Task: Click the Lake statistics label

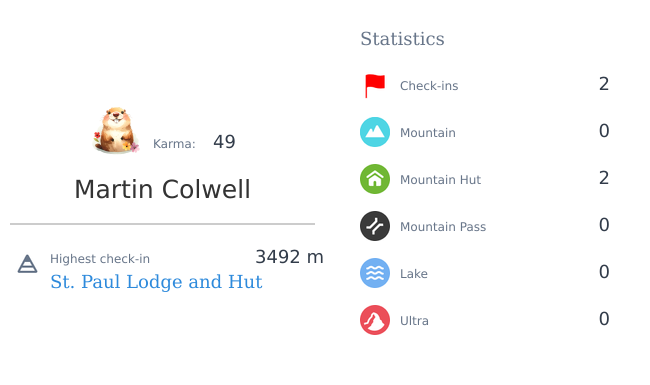Action: click(x=414, y=274)
